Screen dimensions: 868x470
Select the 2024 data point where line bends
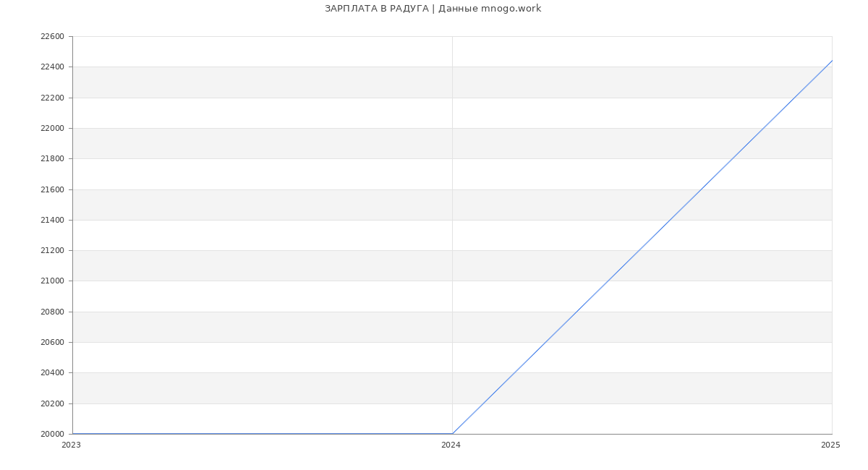(452, 434)
